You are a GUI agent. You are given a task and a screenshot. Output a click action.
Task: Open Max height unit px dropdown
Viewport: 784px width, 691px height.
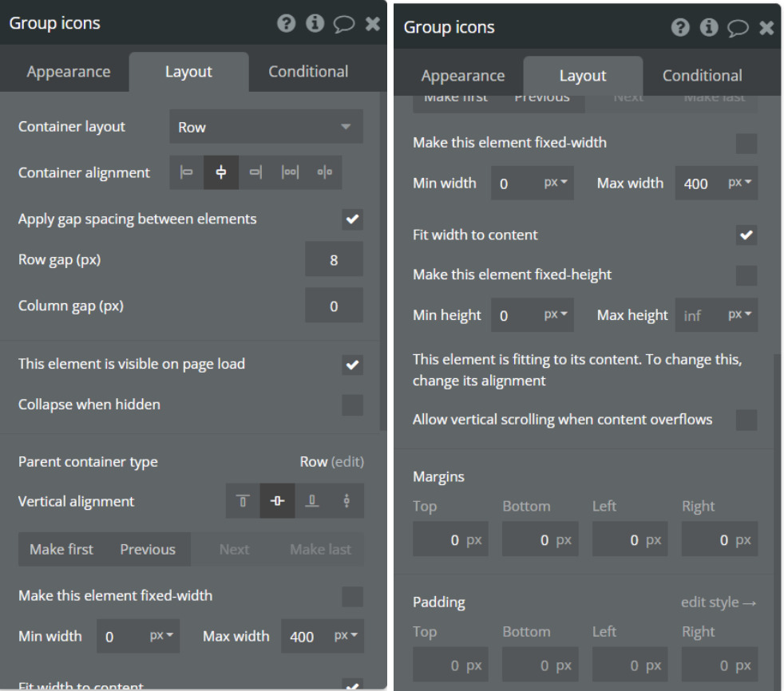pos(738,315)
